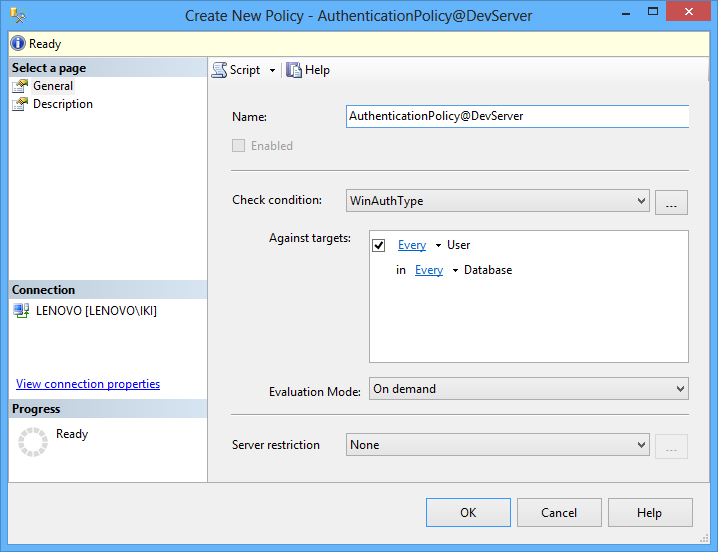Open the Server restriction dropdown
Screen dimensions: 718x552
coord(640,445)
